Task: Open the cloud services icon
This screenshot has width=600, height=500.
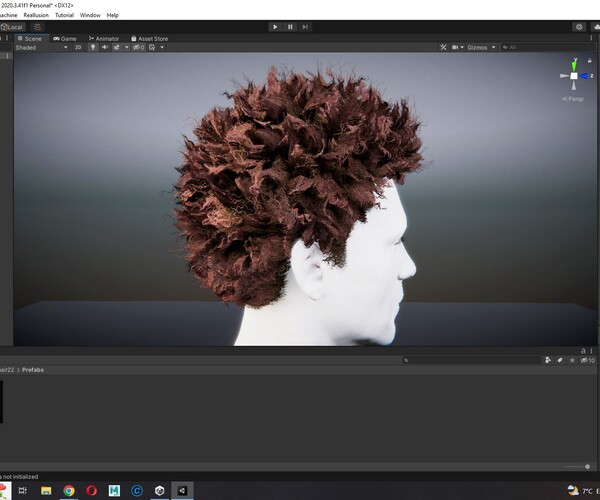Action: (x=596, y=27)
